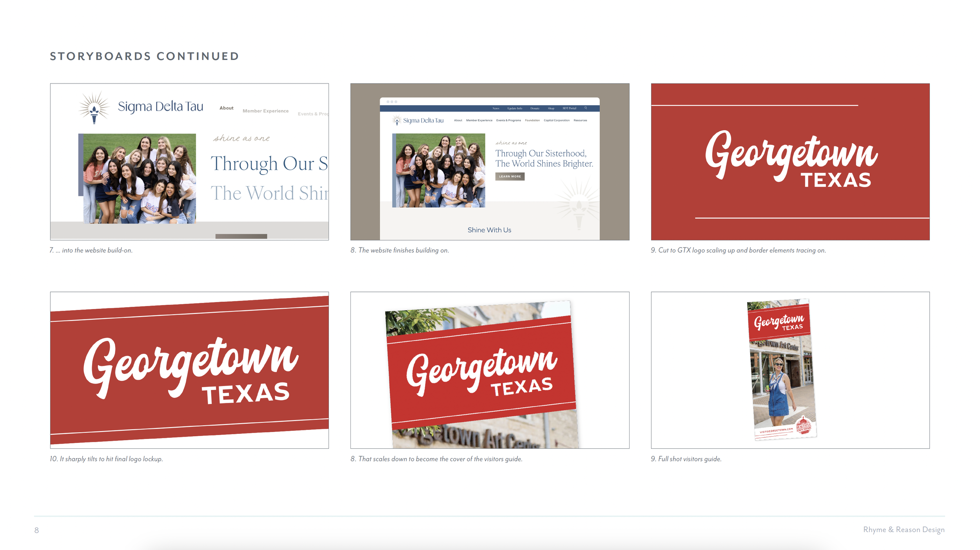The height and width of the screenshot is (550, 980).
Task: Click the tilted Georgetown Texas logo storyboard
Action: (x=189, y=370)
